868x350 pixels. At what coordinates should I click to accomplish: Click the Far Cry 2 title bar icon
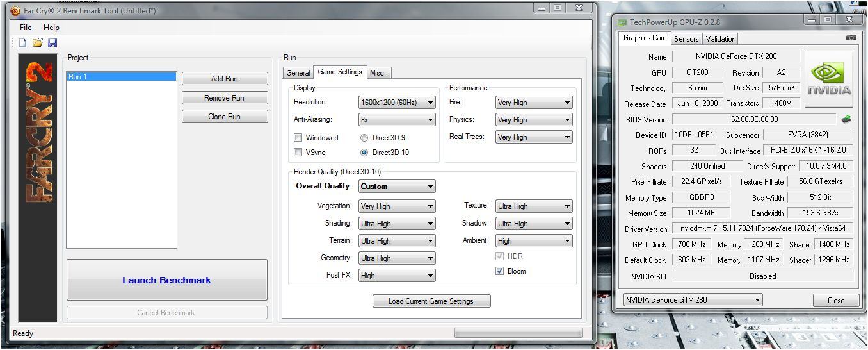tap(16, 11)
